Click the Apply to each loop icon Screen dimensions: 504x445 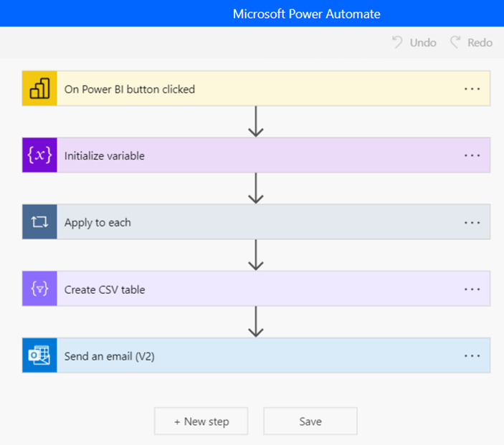(x=39, y=221)
